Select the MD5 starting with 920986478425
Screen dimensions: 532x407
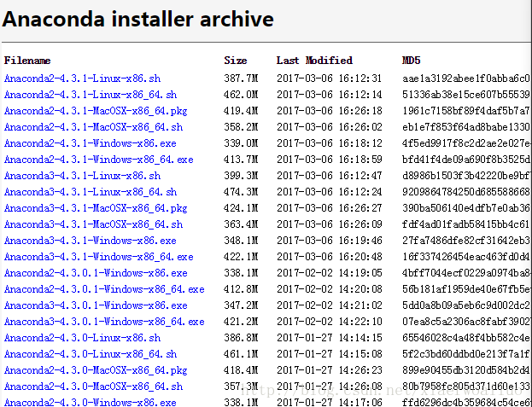(466, 192)
